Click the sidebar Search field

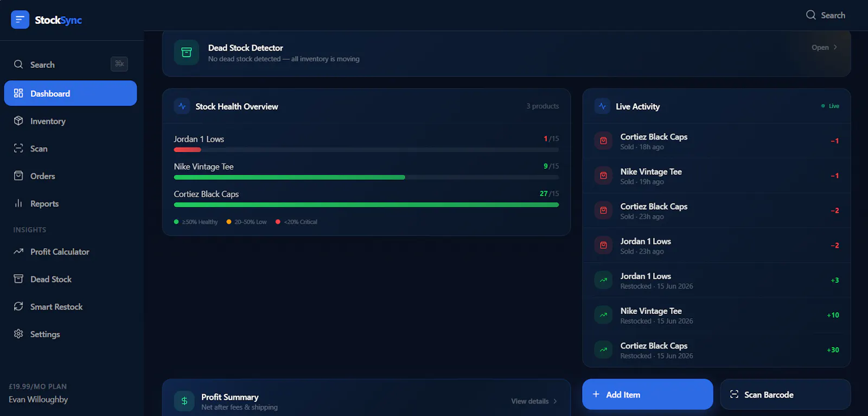click(71, 64)
